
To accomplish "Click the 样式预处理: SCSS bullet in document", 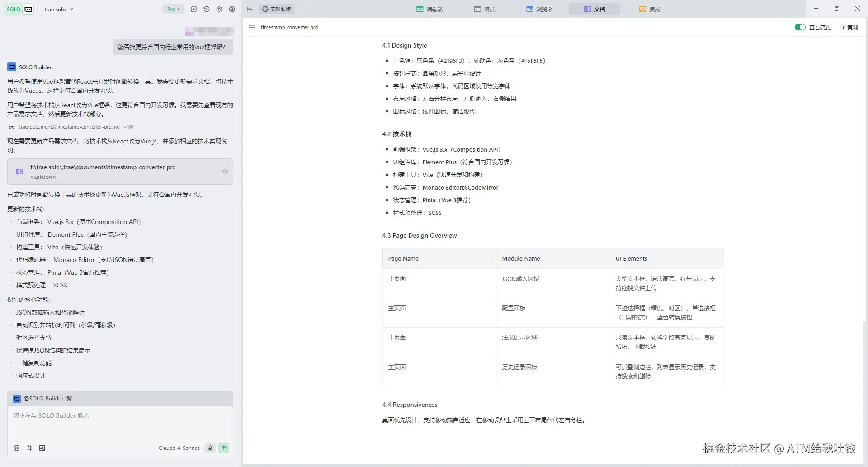I will [417, 213].
